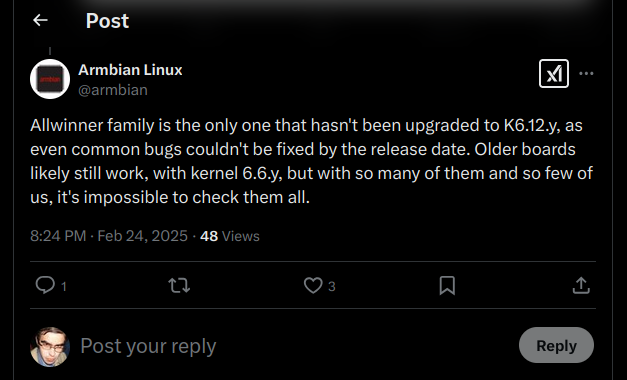
Task: Click the like count number 3
Action: point(332,286)
